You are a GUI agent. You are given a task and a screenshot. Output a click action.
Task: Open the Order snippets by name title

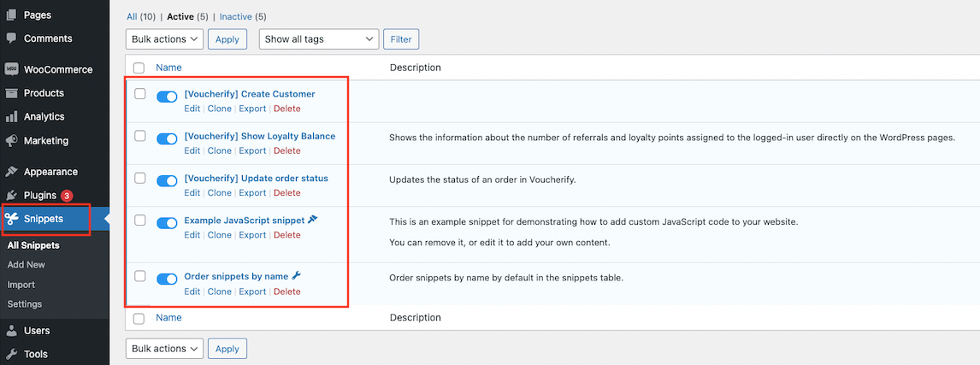236,276
